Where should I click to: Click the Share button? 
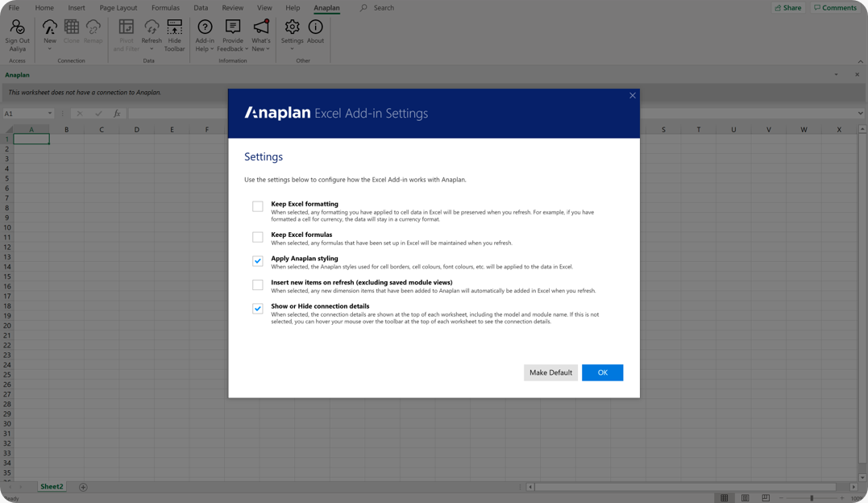click(x=788, y=8)
